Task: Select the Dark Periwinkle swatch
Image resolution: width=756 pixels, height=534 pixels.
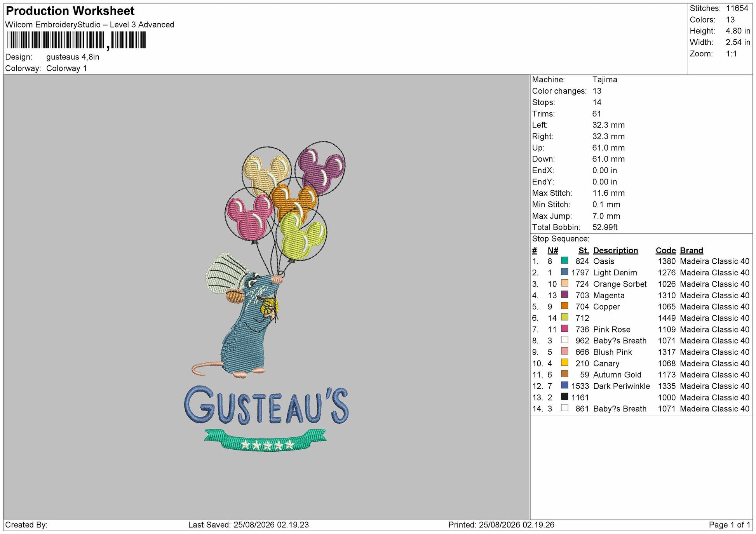Action: [x=564, y=385]
